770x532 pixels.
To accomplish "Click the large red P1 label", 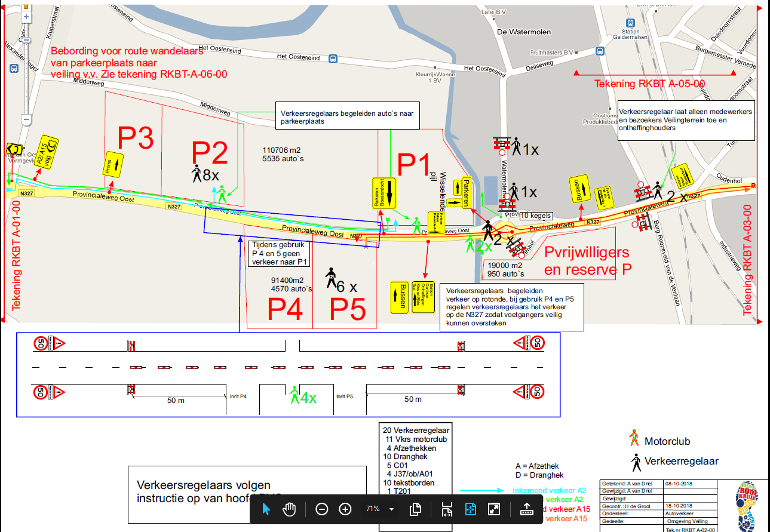I will pos(414,163).
